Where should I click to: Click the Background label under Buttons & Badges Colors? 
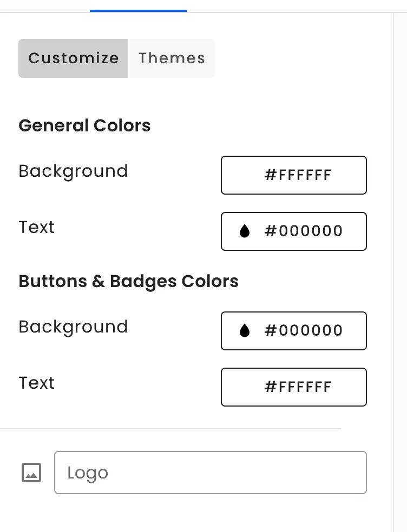[73, 327]
